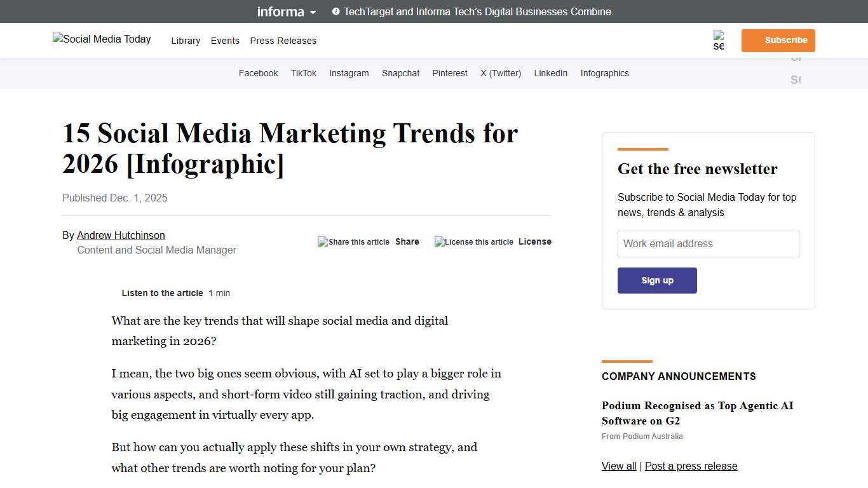The width and height of the screenshot is (868, 488).
Task: Click the informa logo in the top banner
Action: pyautogui.click(x=280, y=11)
